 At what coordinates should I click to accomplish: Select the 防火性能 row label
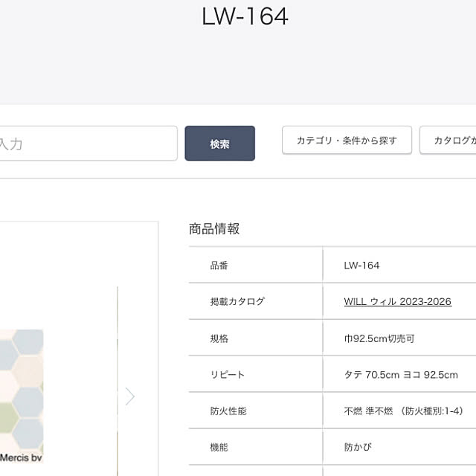click(x=228, y=411)
